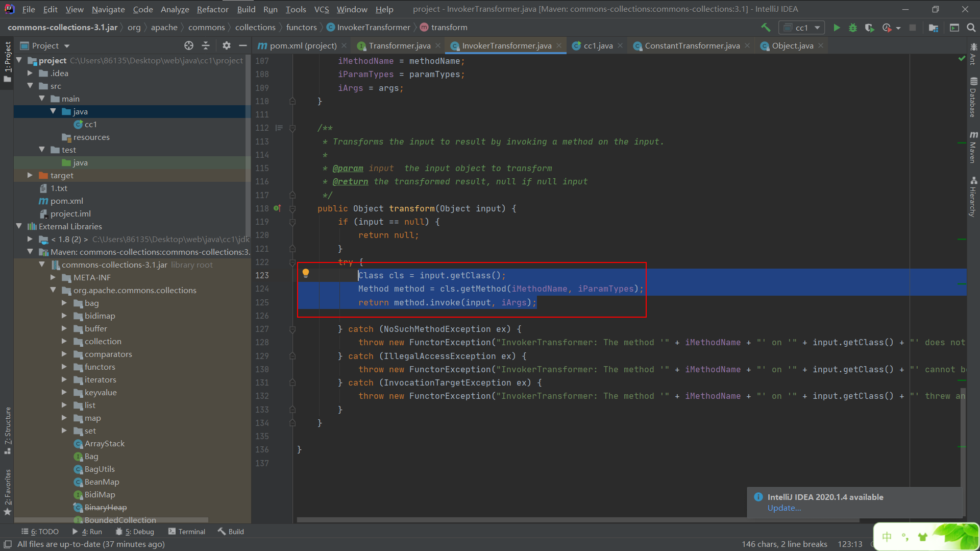This screenshot has width=980, height=551.
Task: Switch to cc1.java tab
Action: tap(598, 45)
